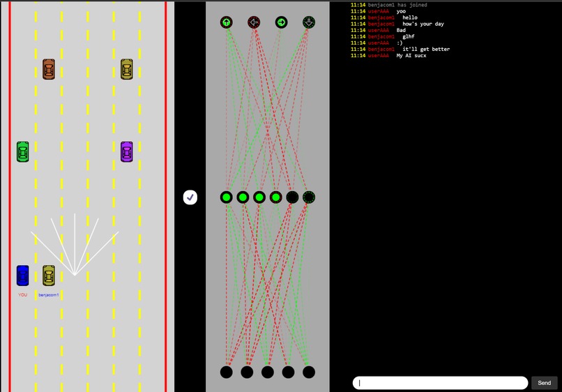This screenshot has width=562, height=392.
Task: Click "benjacom1 has joined" chat line
Action: [397, 5]
